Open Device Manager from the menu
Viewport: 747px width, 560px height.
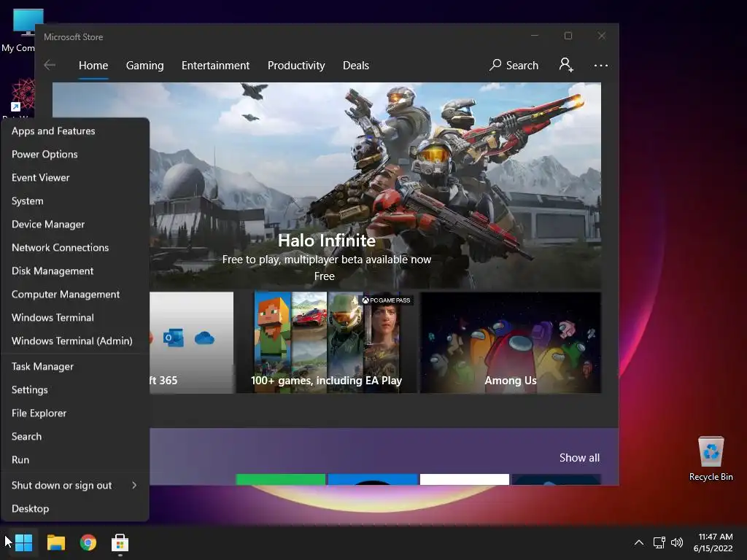pos(75,225)
